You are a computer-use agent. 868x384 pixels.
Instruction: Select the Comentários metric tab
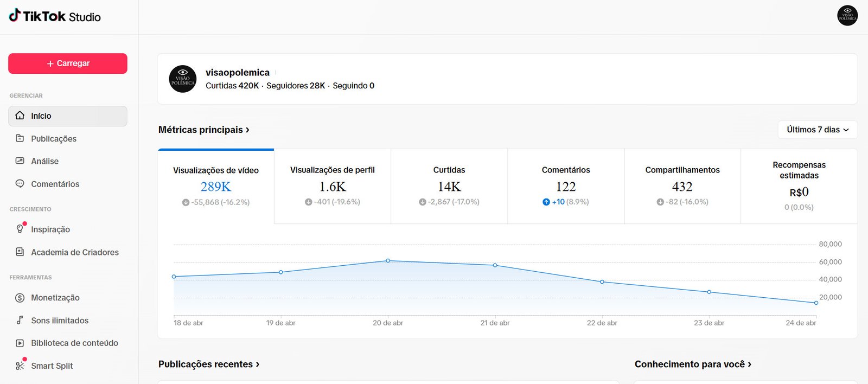(x=566, y=186)
